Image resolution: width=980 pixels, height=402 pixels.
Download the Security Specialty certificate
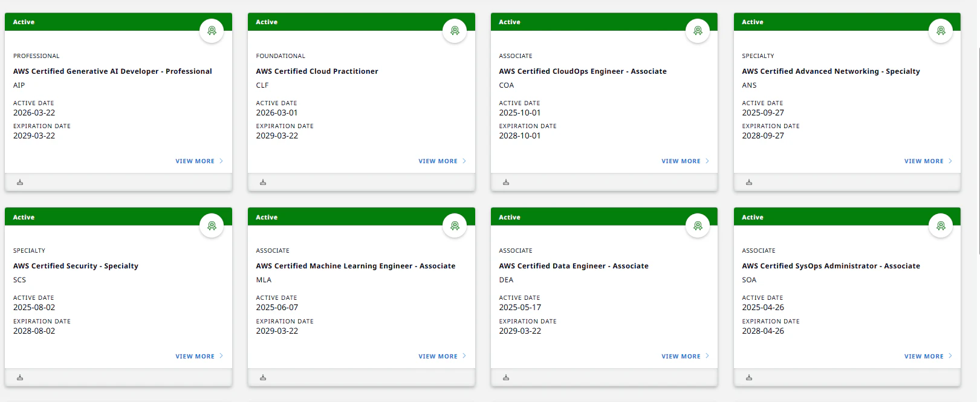tap(20, 377)
